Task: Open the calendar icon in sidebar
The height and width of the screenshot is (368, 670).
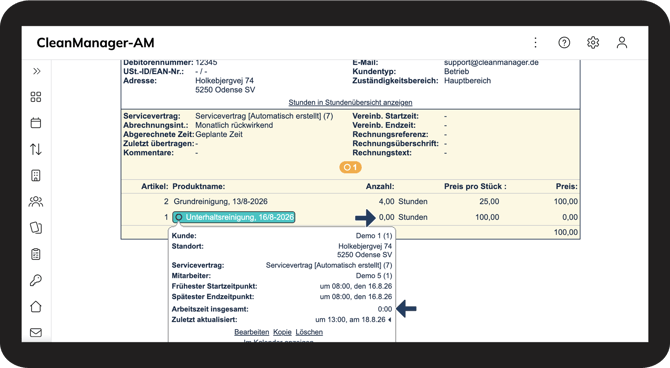Action: [36, 123]
